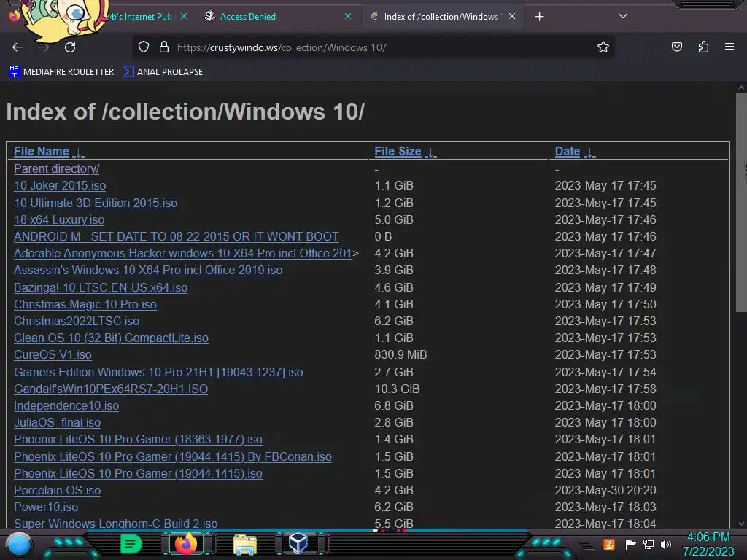List all tabs with the chevron
The width and height of the screenshot is (747, 560).
pyautogui.click(x=623, y=16)
